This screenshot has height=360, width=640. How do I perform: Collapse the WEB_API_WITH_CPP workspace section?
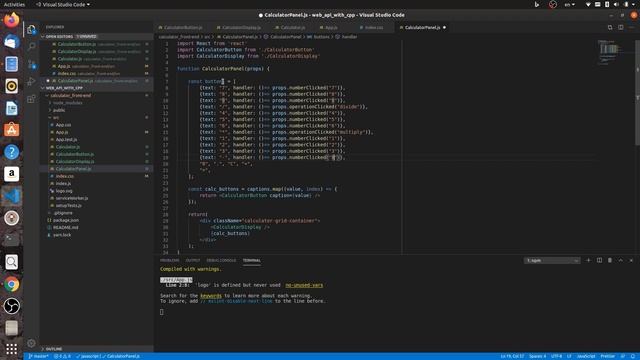96,88
